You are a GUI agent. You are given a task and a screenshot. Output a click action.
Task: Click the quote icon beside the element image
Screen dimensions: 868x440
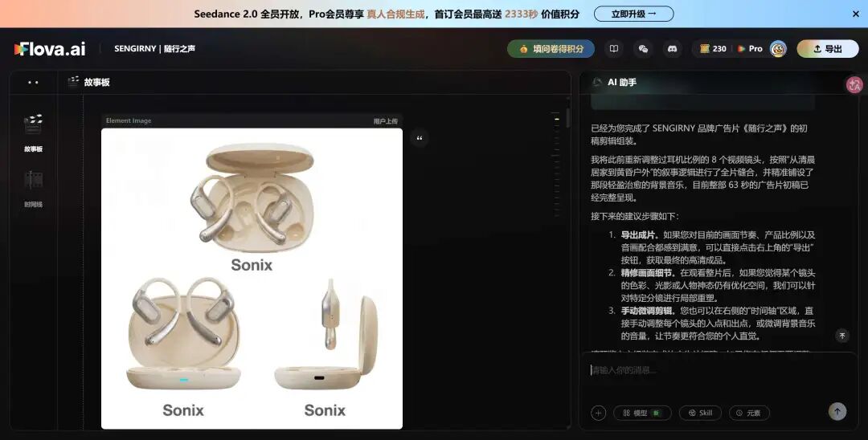click(419, 138)
